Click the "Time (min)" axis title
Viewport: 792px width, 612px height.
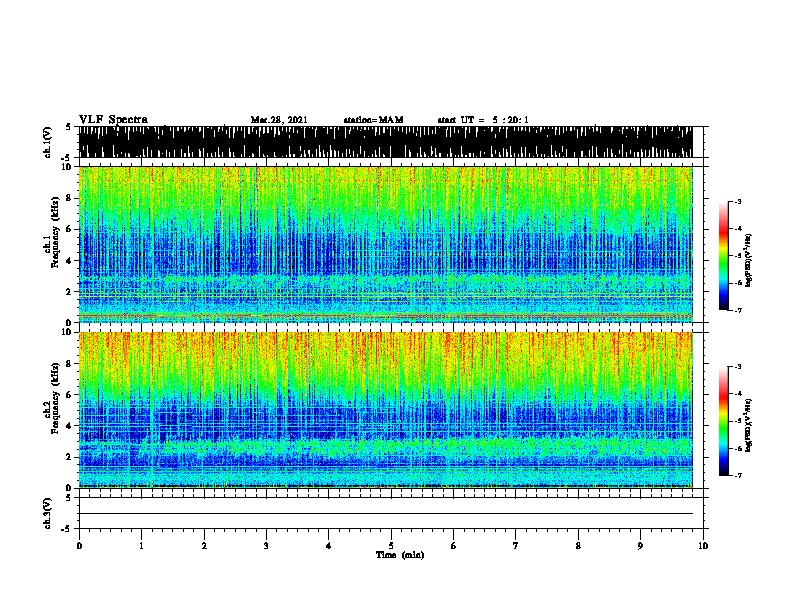click(x=400, y=555)
